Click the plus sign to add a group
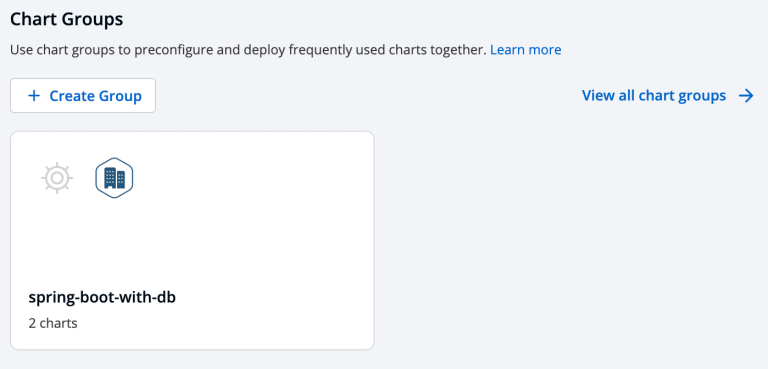 click(x=34, y=96)
